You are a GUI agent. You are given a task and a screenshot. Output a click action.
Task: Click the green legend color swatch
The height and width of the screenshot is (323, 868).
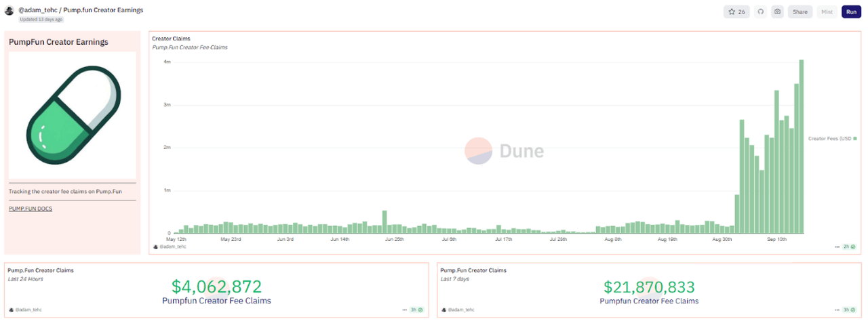coord(854,138)
